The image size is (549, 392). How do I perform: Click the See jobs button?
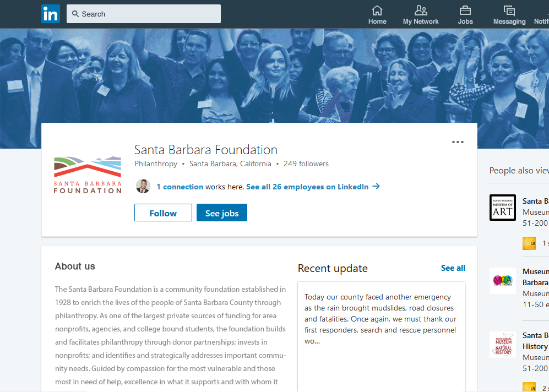pyautogui.click(x=222, y=213)
